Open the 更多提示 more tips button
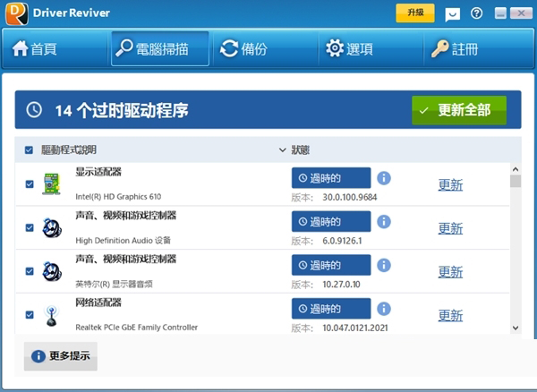Image resolution: width=537 pixels, height=392 pixels. [x=61, y=356]
